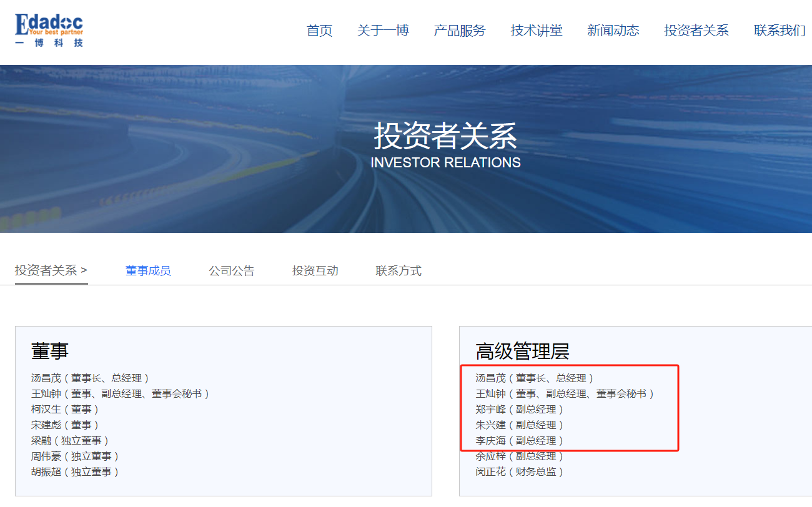Click 柯汉生 (董事) in the directors list
The height and width of the screenshot is (507, 812).
[65, 410]
